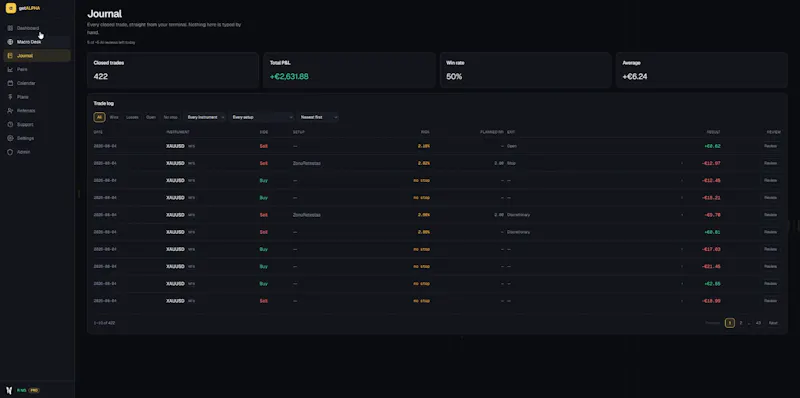Review the trade with result -€17.03
This screenshot has height=398, width=800.
770,249
